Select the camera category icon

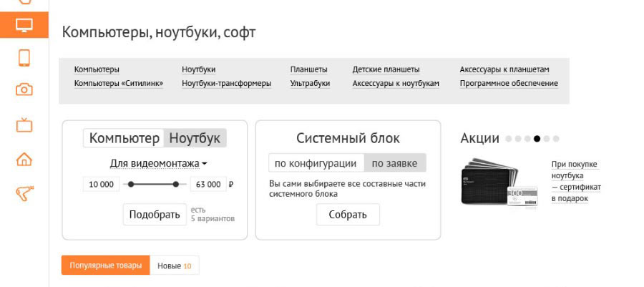click(x=24, y=90)
